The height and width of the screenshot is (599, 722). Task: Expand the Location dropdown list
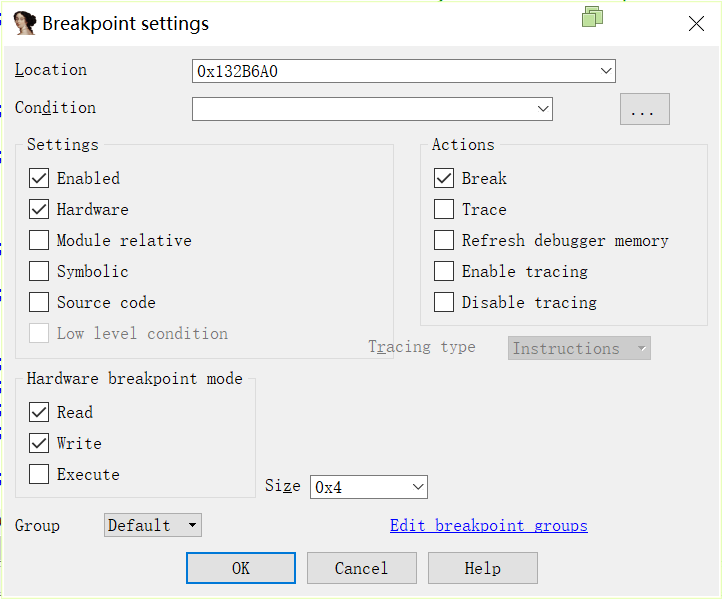point(606,71)
